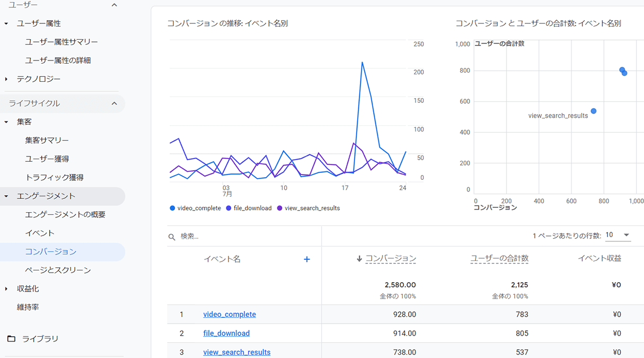Click the view_search_results scatter plot dot
This screenshot has height=358, width=644.
(x=594, y=111)
